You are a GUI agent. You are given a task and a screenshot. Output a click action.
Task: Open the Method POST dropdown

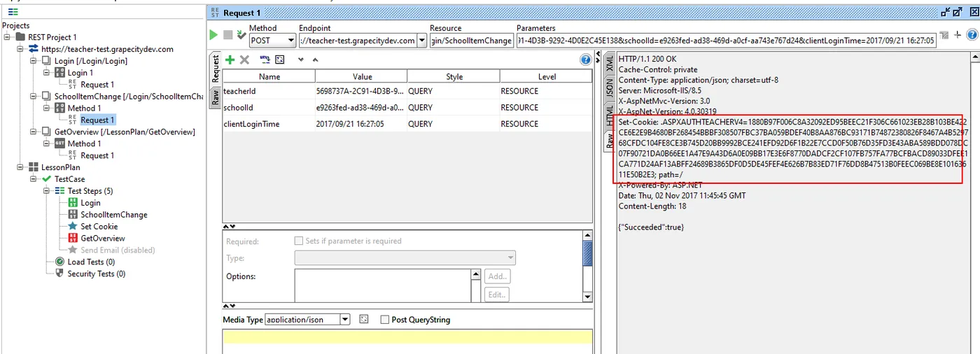(x=272, y=41)
